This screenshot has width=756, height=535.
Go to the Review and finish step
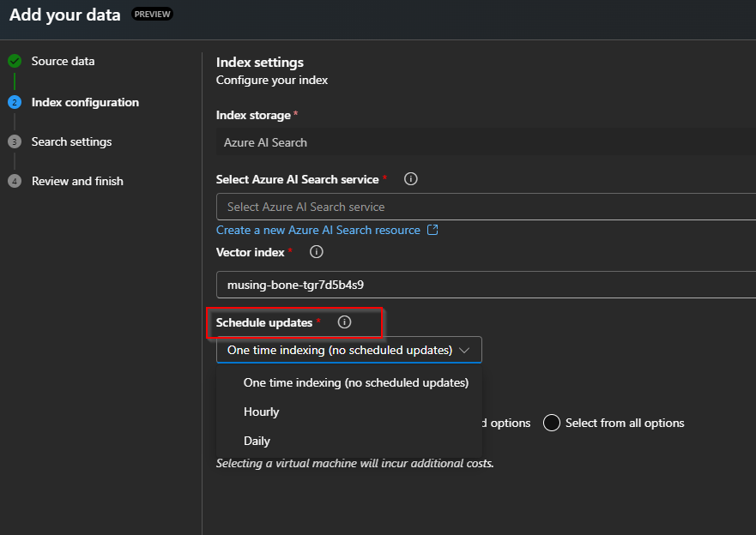pos(77,181)
